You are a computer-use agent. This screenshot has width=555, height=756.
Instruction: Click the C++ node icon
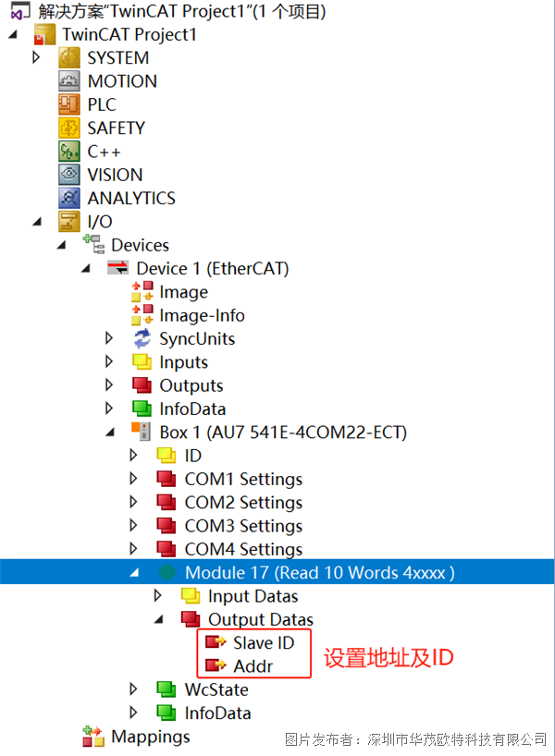(x=69, y=152)
